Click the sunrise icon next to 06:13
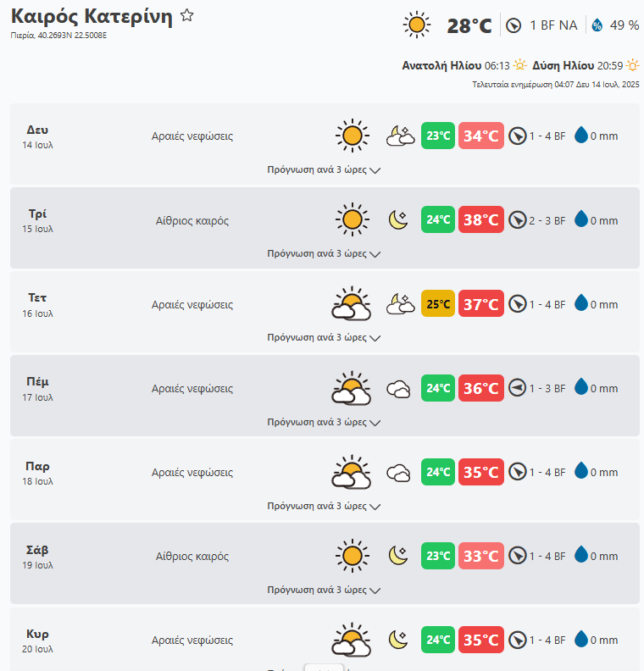This screenshot has height=671, width=644. 519,65
